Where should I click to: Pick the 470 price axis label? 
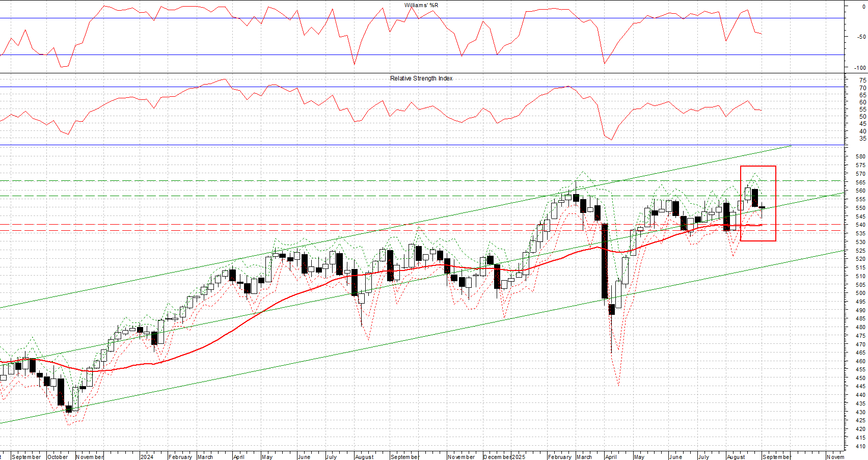point(861,344)
